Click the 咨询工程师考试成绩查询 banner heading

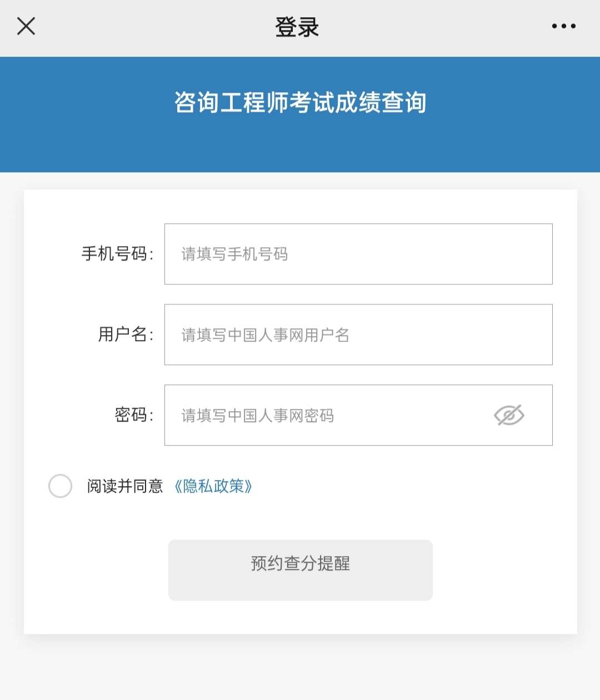point(300,103)
